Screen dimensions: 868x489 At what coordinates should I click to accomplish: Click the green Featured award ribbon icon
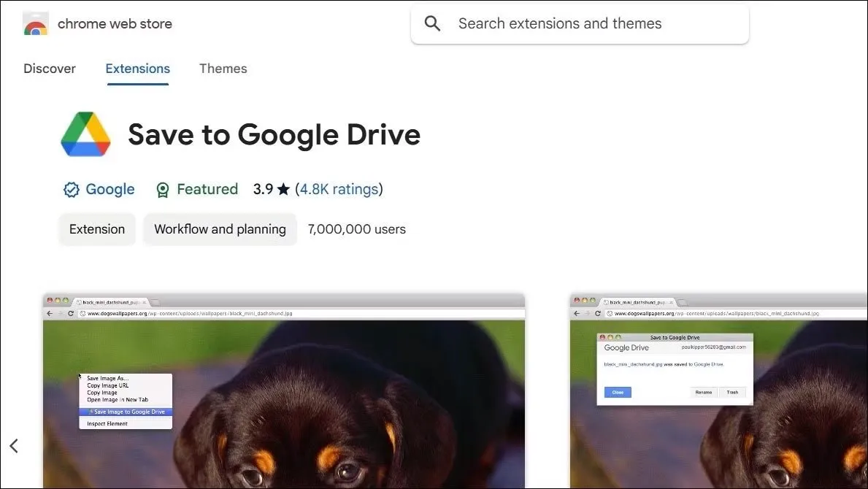click(x=163, y=190)
